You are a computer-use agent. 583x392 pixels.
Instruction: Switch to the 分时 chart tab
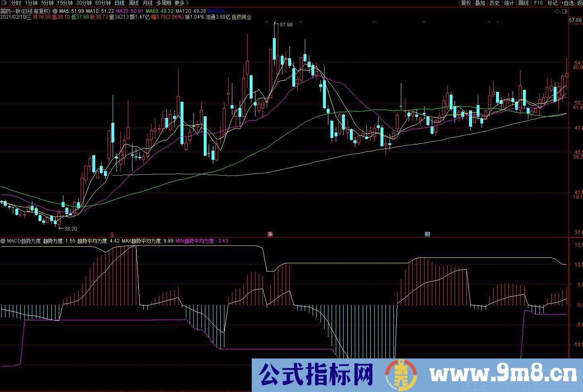coord(16,3)
